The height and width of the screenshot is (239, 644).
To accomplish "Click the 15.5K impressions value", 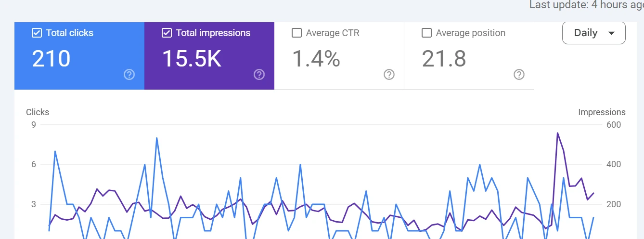I will 192,59.
